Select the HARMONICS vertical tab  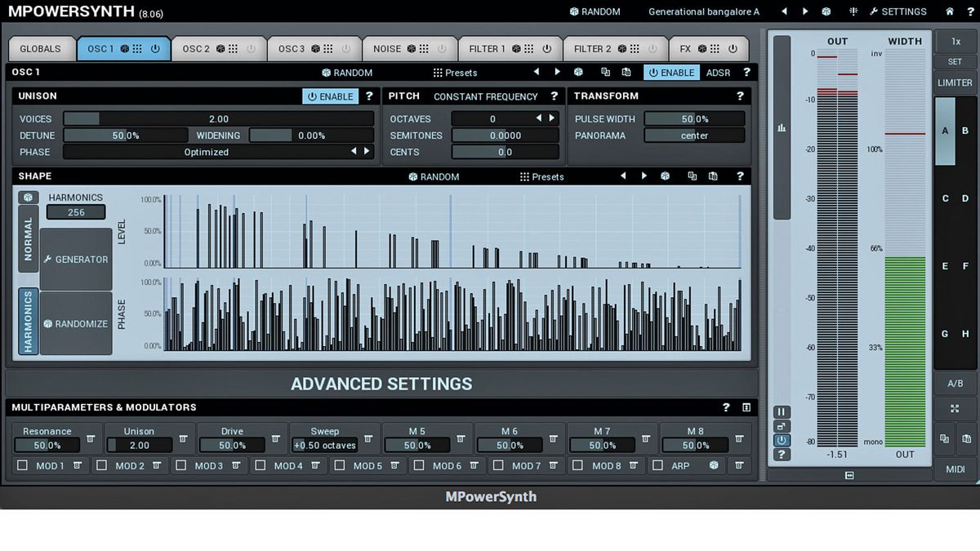pyautogui.click(x=29, y=322)
